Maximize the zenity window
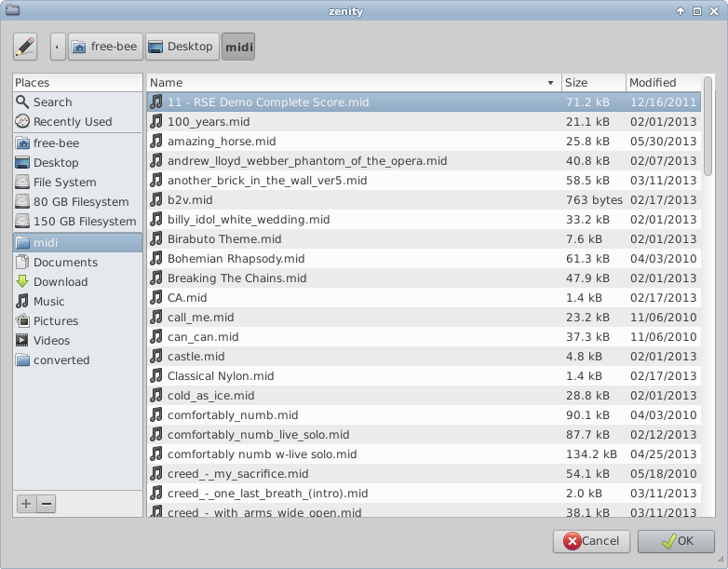Screen dimensions: 728x569 [x=697, y=11]
